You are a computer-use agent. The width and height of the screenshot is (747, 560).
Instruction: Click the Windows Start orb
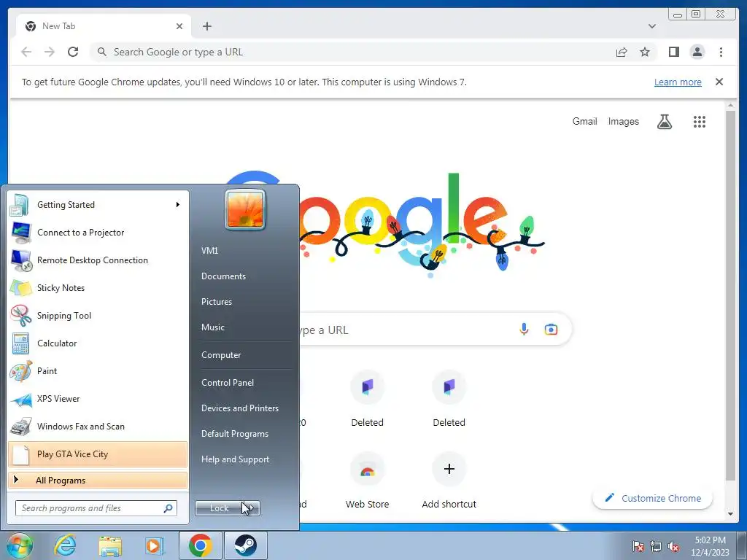click(19, 545)
